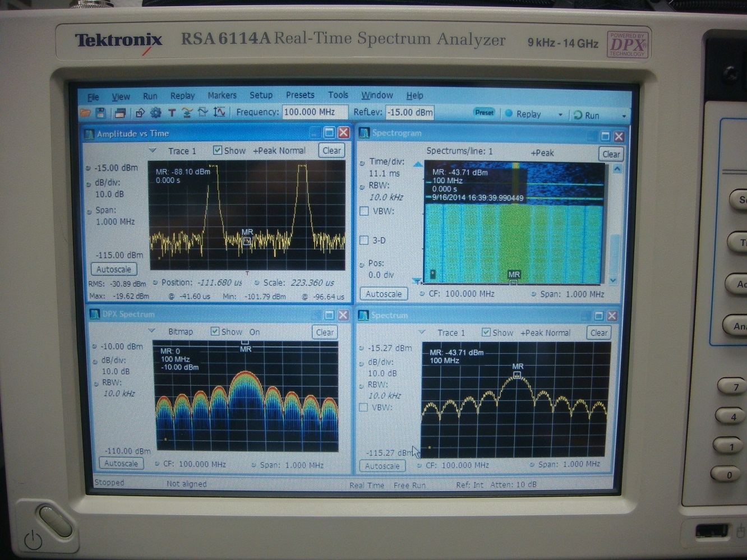Expand Bitmap trace dropdown in DPX Spectrum

point(151,331)
